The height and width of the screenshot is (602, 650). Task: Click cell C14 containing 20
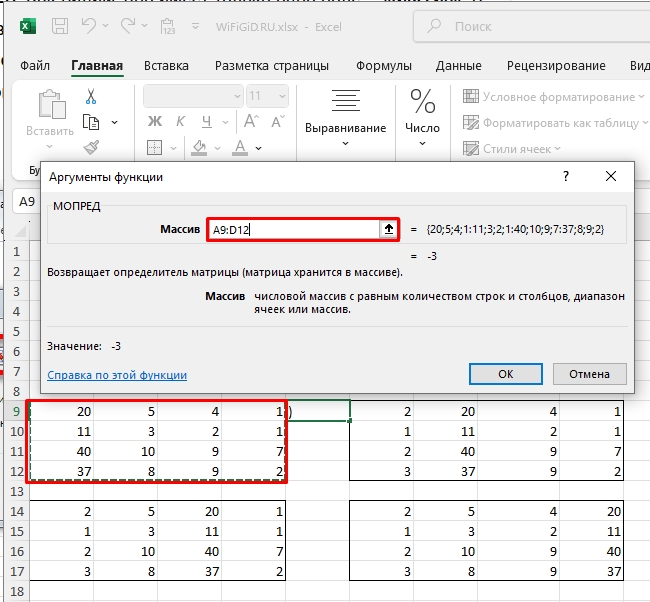tap(189, 512)
